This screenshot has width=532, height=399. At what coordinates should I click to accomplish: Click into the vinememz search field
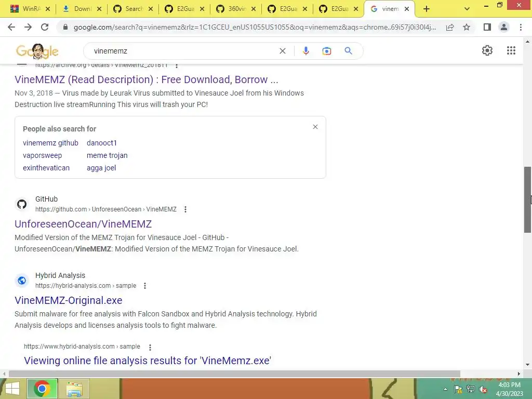pyautogui.click(x=183, y=51)
